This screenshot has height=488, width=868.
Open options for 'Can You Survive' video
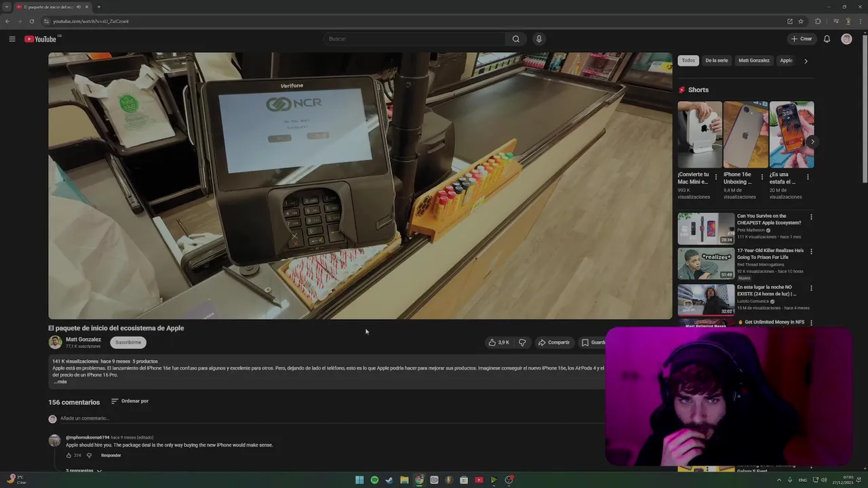point(811,217)
